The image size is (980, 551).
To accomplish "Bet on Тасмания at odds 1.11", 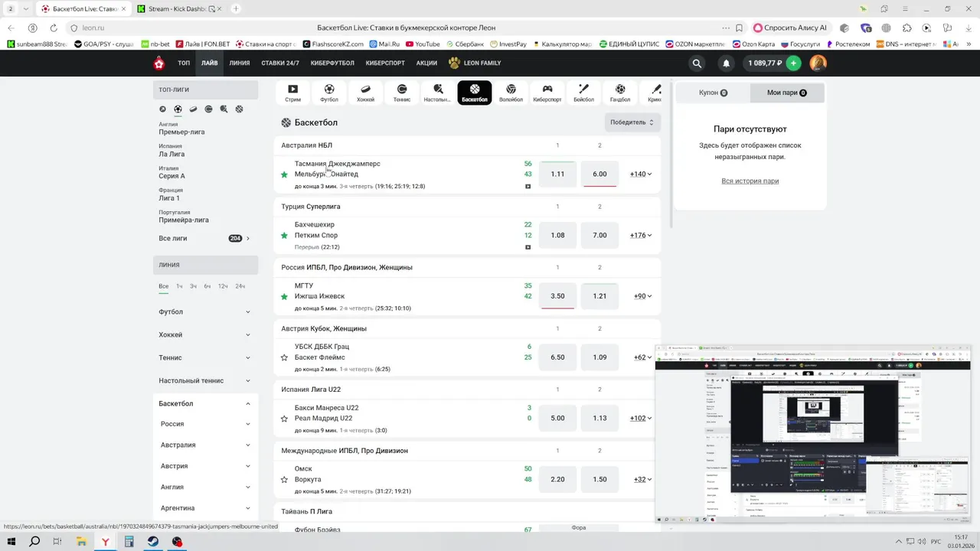I will coord(557,174).
